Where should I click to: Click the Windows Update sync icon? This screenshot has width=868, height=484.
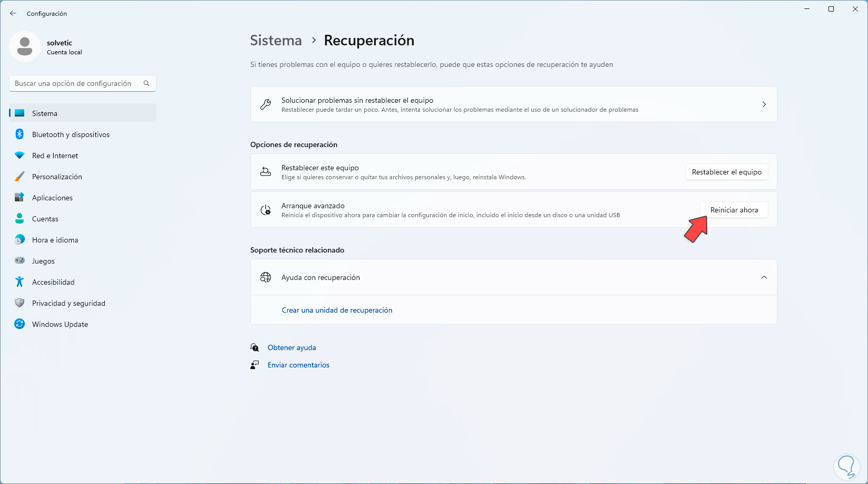(x=19, y=324)
